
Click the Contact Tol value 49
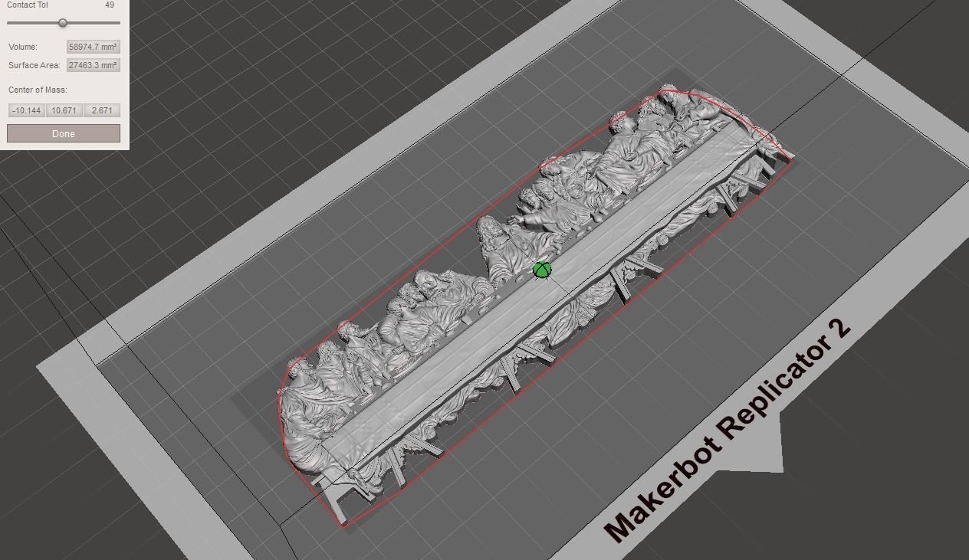tap(110, 5)
